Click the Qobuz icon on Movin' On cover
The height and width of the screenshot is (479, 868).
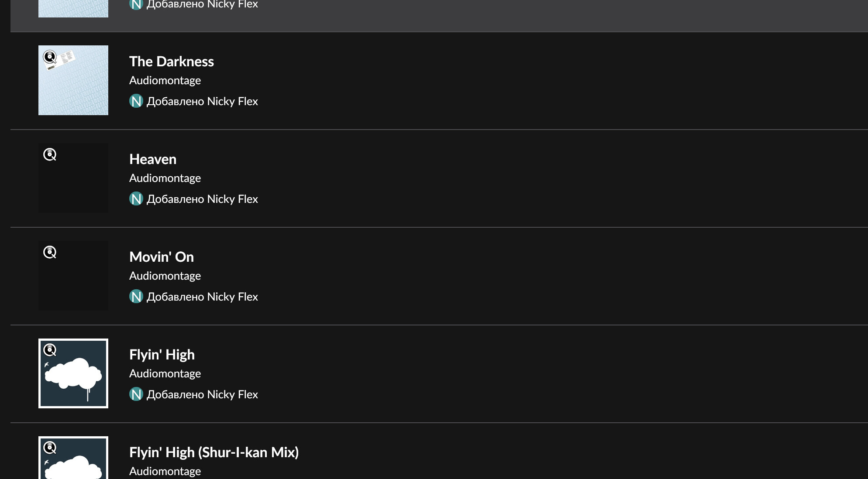pos(50,252)
